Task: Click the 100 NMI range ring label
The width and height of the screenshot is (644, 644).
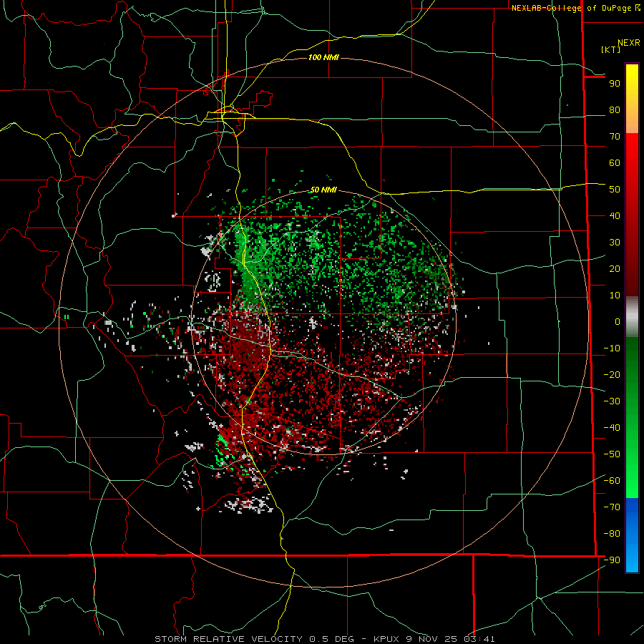Action: [x=323, y=57]
